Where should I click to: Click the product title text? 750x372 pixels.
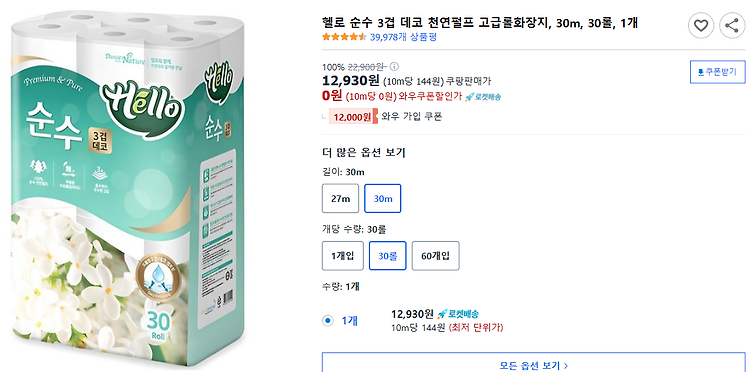(480, 22)
